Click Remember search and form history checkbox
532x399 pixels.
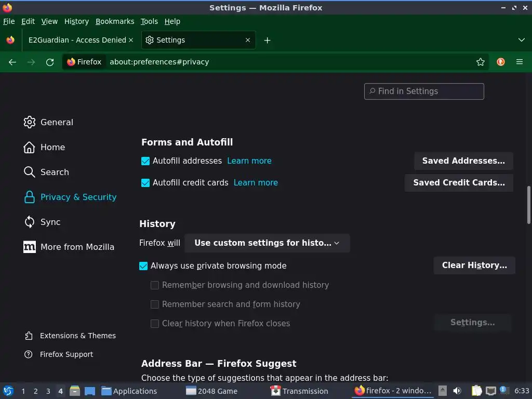[x=155, y=304]
